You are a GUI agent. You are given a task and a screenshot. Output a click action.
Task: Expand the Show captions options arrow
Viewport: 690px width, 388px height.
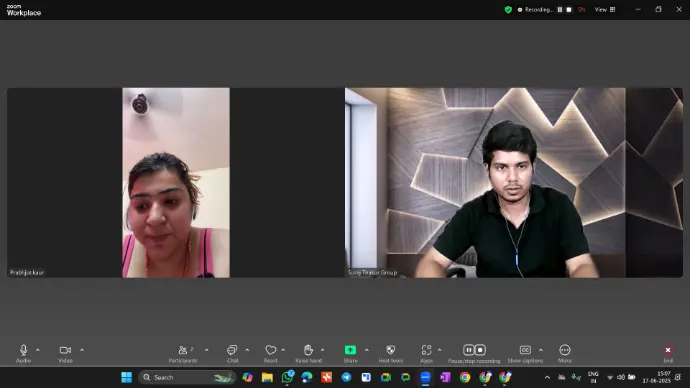tap(541, 350)
